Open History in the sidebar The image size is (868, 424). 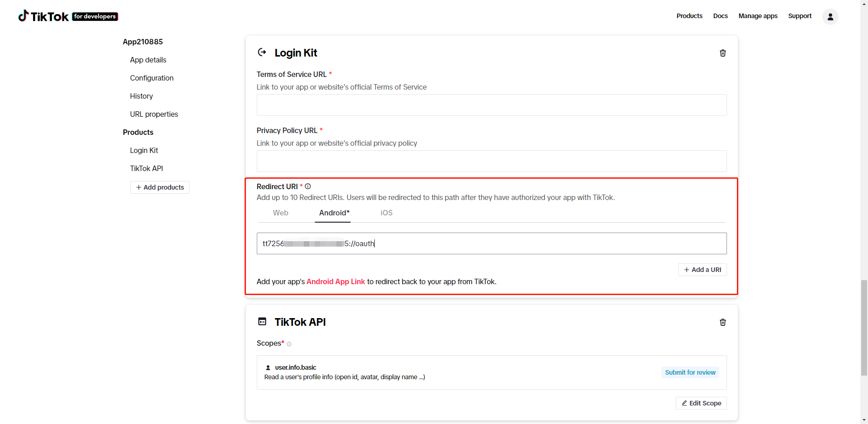point(142,96)
